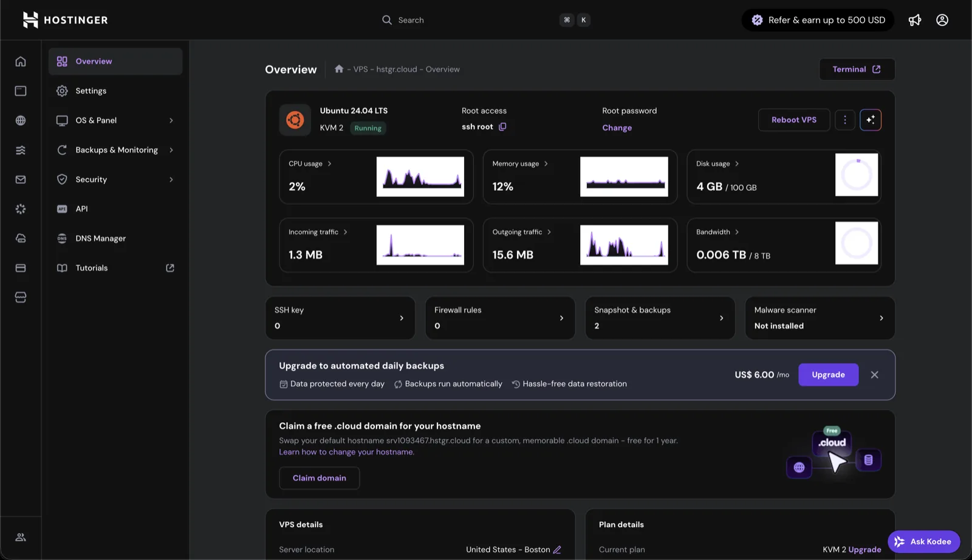Open the team users icon at bottom of rail
972x560 pixels.
pyautogui.click(x=21, y=537)
